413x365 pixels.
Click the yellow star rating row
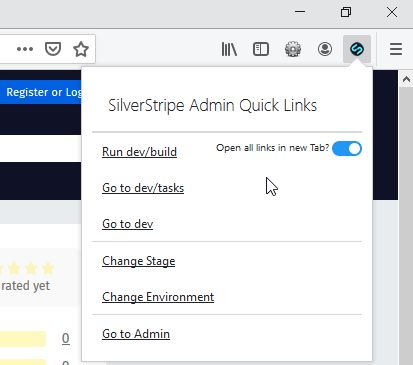click(x=27, y=268)
